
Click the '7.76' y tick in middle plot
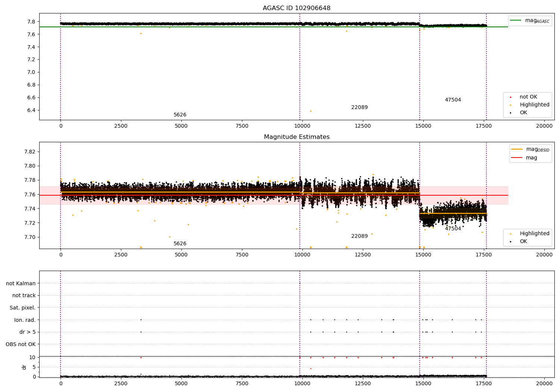coord(30,195)
